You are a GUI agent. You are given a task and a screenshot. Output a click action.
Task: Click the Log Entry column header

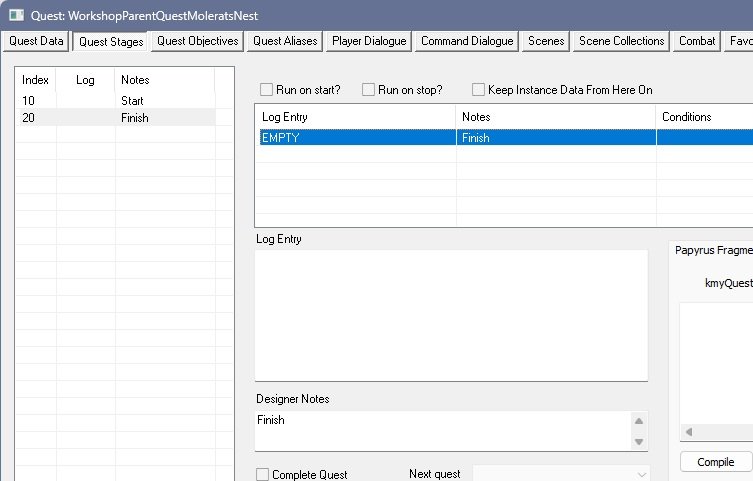(355, 117)
